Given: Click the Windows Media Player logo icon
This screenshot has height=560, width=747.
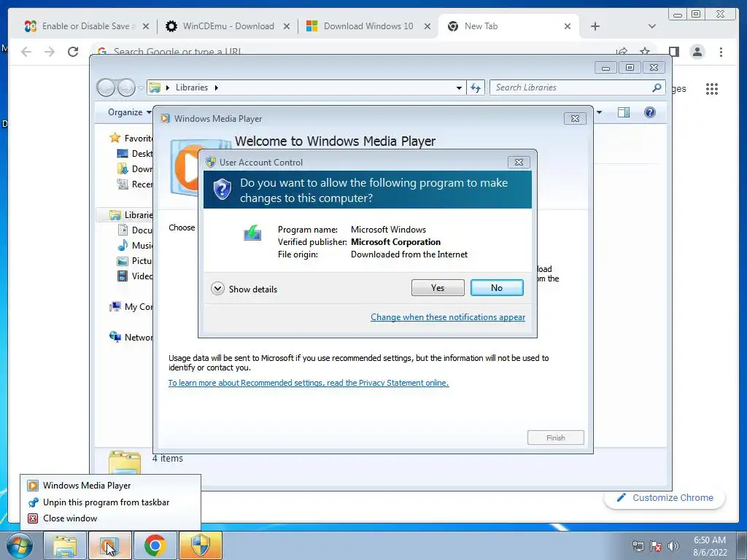Looking at the screenshot, I should (x=185, y=168).
